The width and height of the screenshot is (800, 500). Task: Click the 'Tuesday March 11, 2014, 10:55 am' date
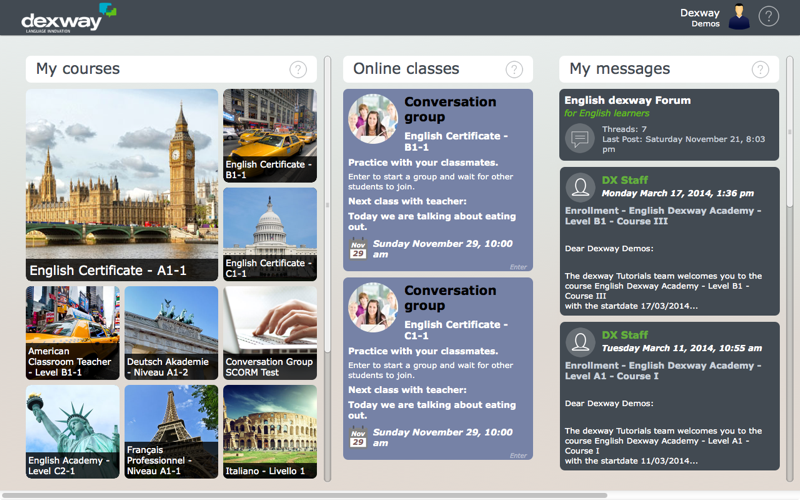point(682,348)
